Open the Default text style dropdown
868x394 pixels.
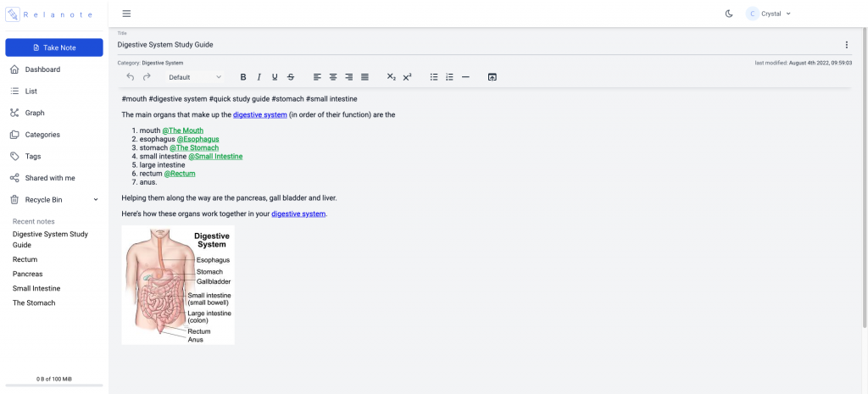[x=195, y=77]
